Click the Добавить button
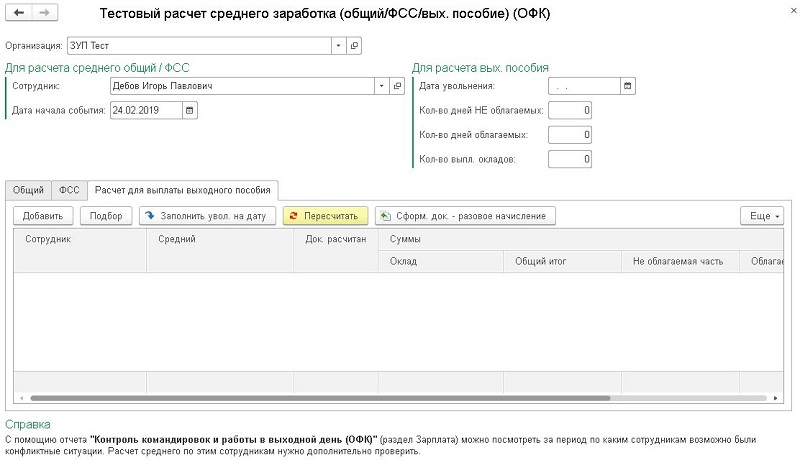Screen dimensions: 800x460 click(x=43, y=216)
